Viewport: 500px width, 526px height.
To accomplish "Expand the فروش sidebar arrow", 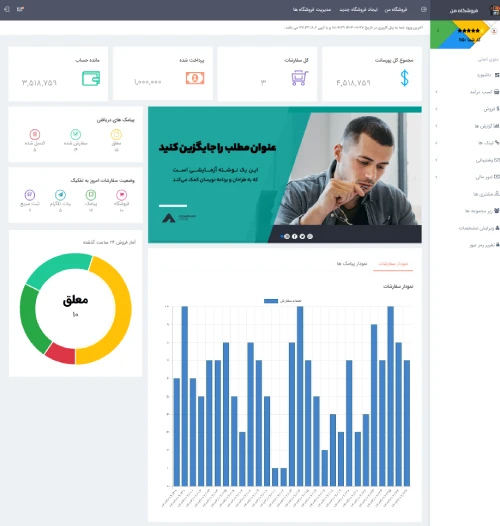I will (436, 109).
